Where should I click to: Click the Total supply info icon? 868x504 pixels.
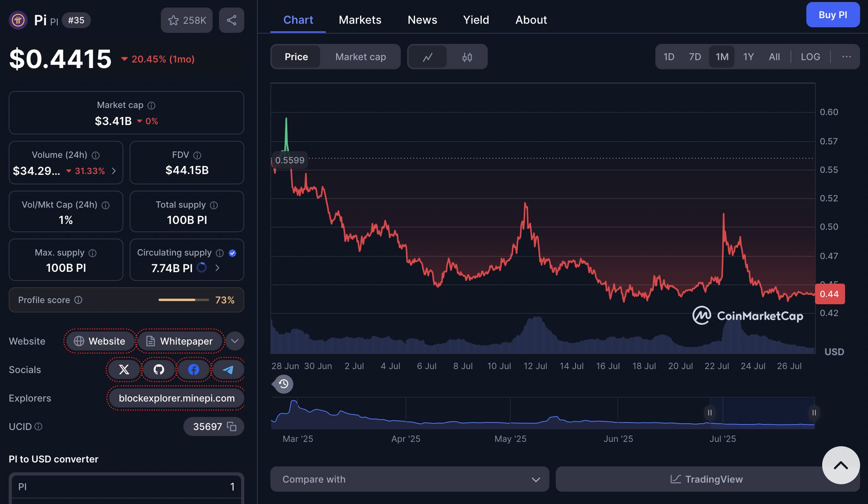(214, 205)
